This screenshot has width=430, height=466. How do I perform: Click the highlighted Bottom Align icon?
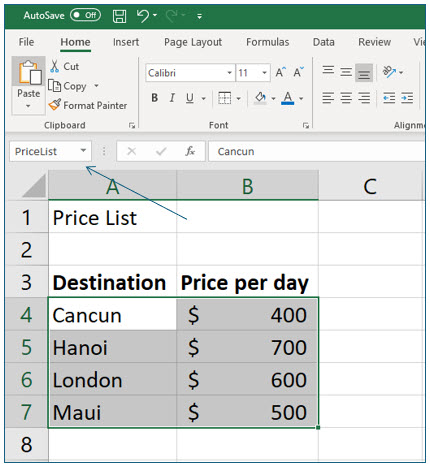(x=364, y=72)
